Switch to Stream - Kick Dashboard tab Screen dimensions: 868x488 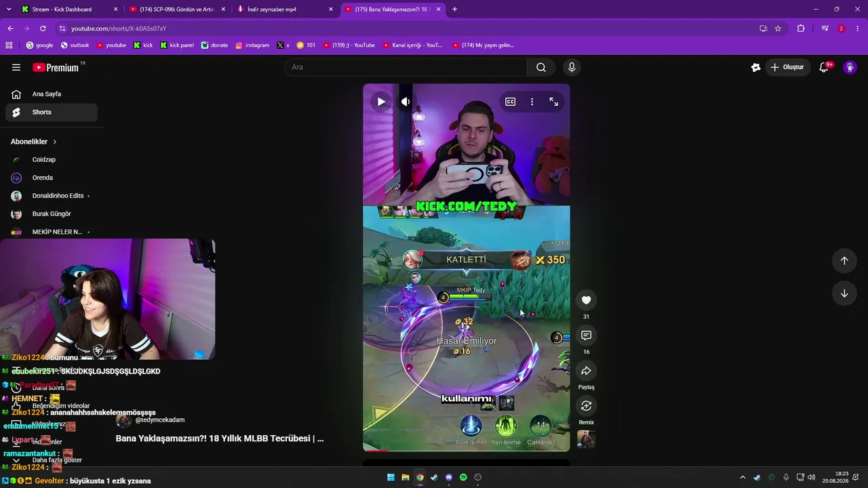[x=70, y=9]
